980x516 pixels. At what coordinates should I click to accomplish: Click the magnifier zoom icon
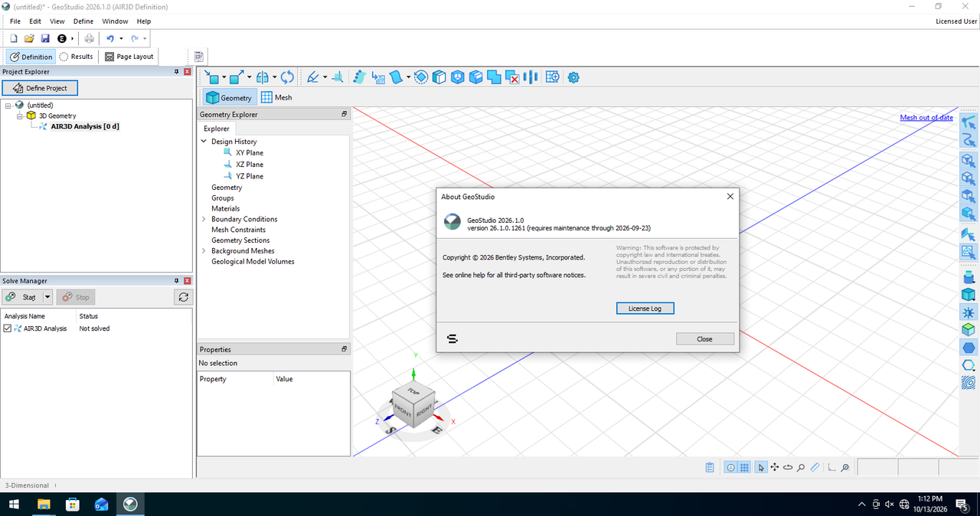click(801, 467)
